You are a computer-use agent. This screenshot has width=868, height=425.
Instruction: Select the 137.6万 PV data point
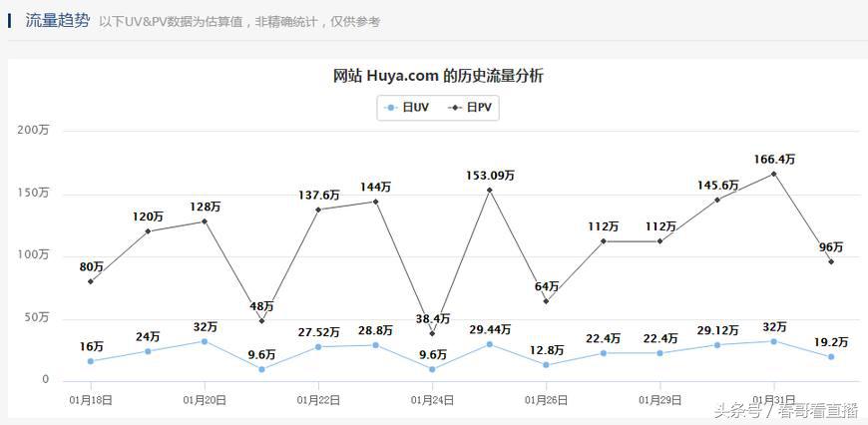coord(318,210)
